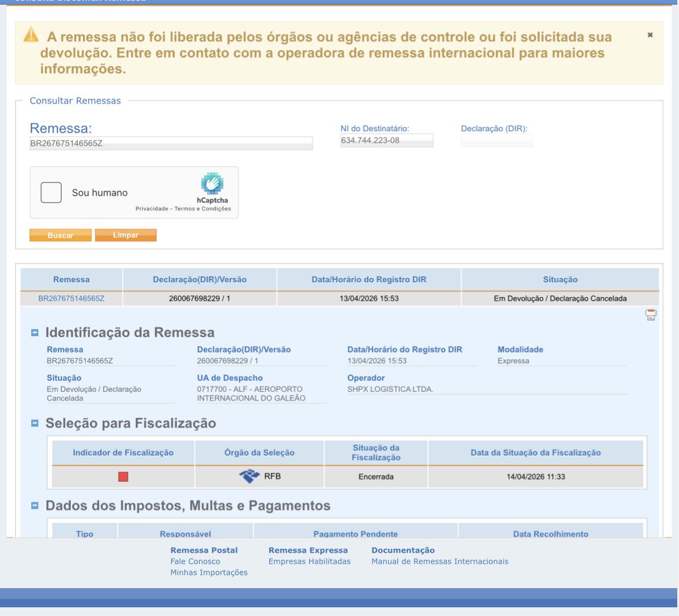Screen dimensions: 679x616
Task: Focus the NI do Destinatário input field
Action: click(x=387, y=141)
